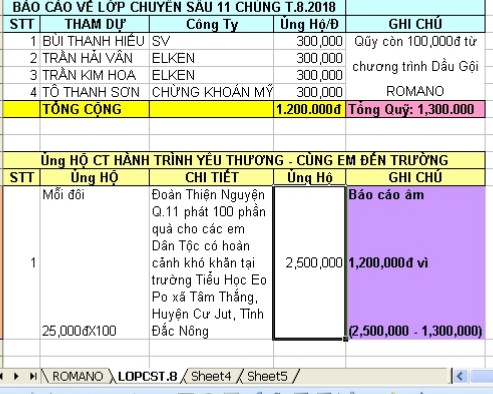The width and height of the screenshot is (493, 394).
Task: Select the TRẦN KIM HOA cell
Action: [x=94, y=75]
